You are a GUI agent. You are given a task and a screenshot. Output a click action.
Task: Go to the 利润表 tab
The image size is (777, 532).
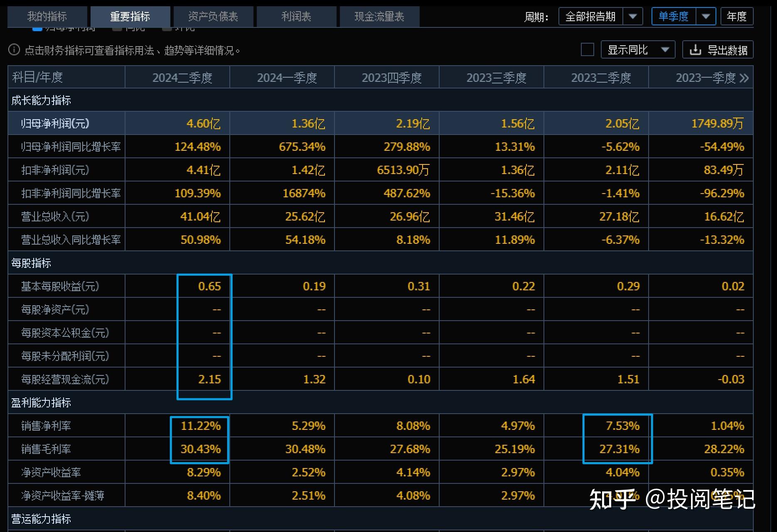(296, 17)
